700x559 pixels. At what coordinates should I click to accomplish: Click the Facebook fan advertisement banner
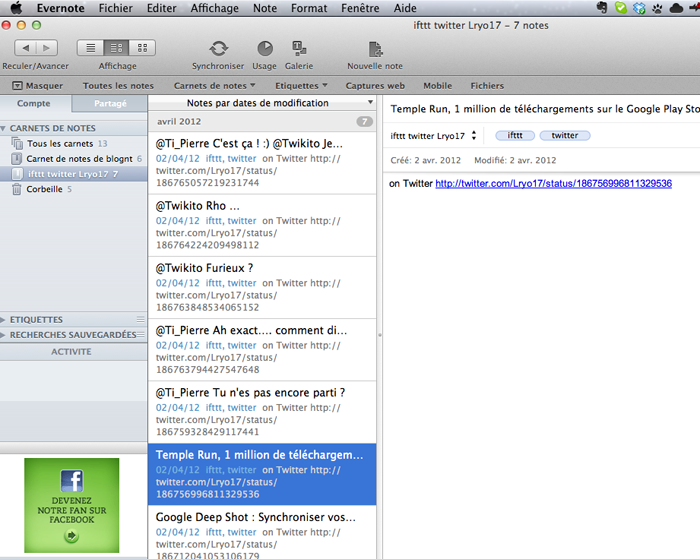tap(71, 505)
